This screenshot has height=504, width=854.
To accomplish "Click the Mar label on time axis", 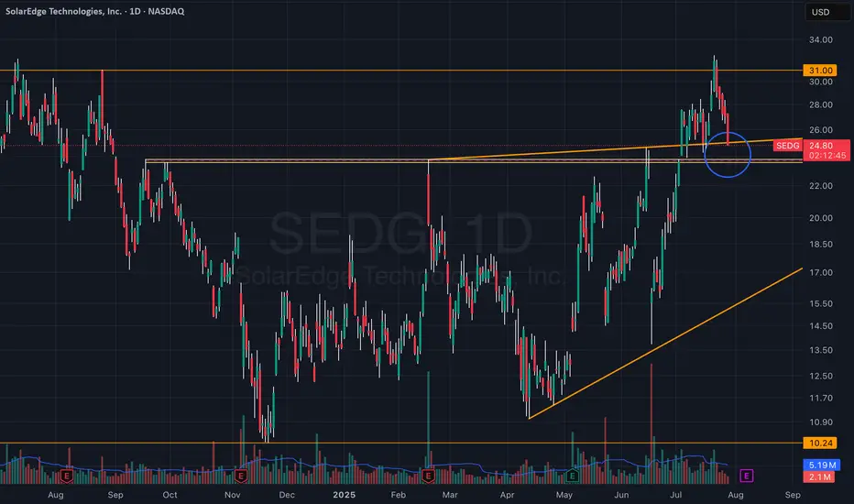I will [x=450, y=495].
